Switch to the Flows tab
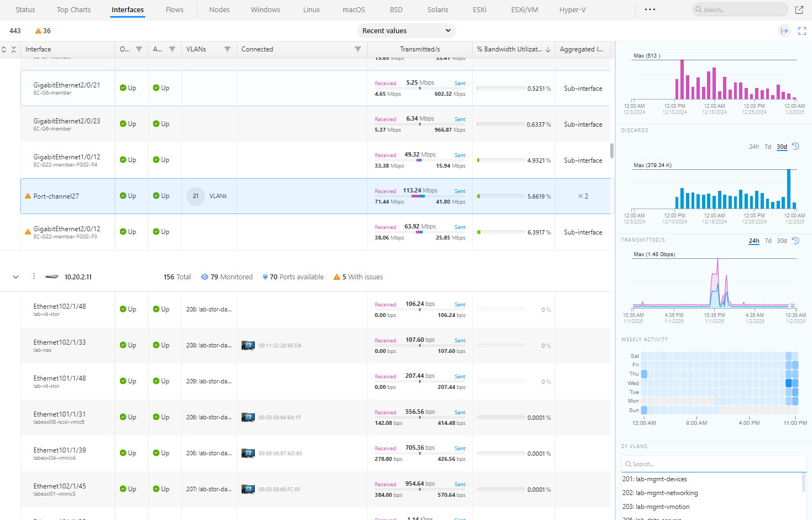812x520 pixels. pos(174,10)
